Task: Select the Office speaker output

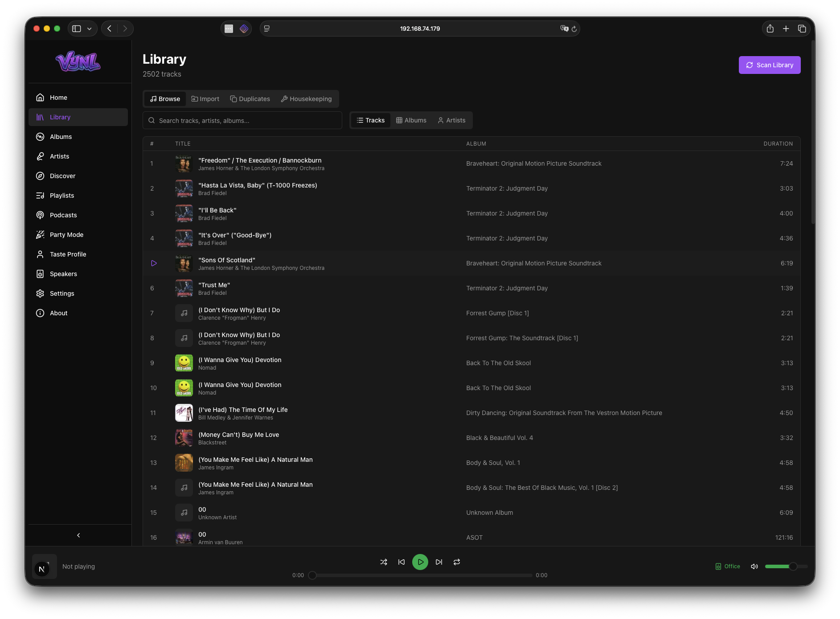Action: pos(728,566)
